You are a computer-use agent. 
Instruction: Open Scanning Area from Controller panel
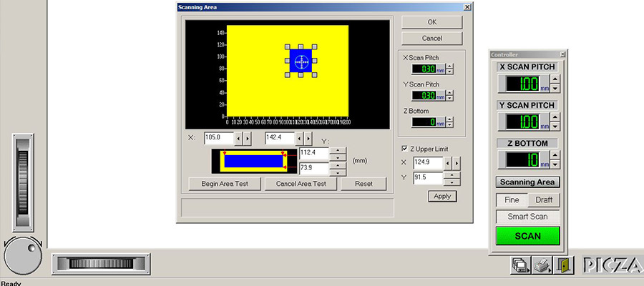pos(528,182)
